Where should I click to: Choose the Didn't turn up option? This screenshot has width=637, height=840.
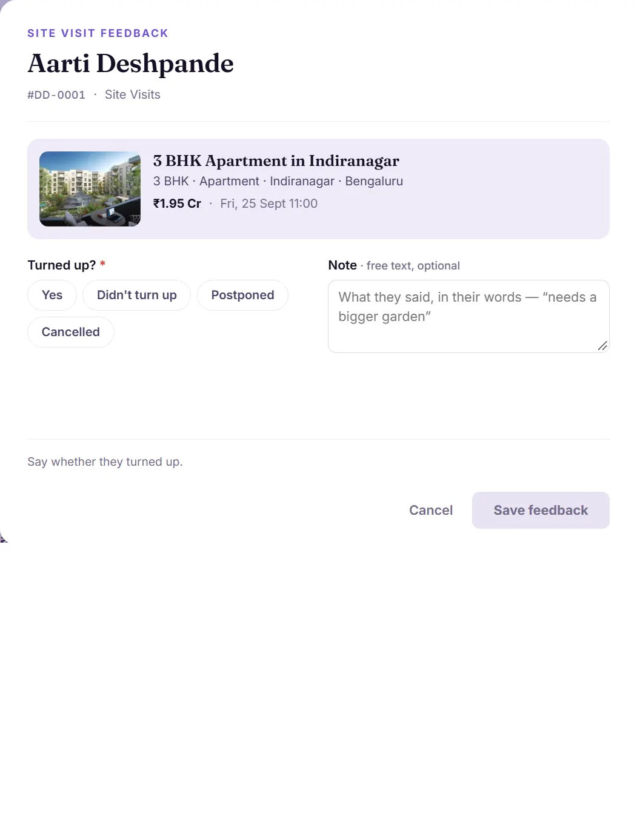pyautogui.click(x=136, y=295)
